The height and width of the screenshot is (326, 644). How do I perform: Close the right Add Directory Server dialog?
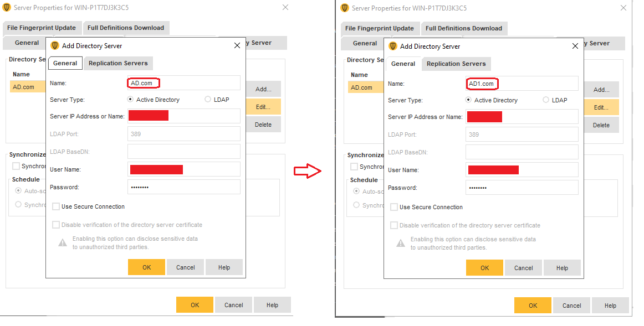click(575, 46)
